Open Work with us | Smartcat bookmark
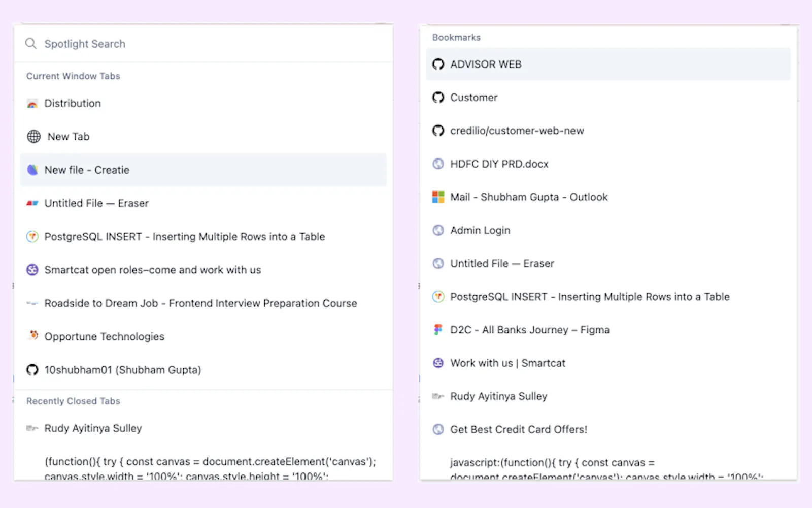The height and width of the screenshot is (508, 812). [608, 363]
